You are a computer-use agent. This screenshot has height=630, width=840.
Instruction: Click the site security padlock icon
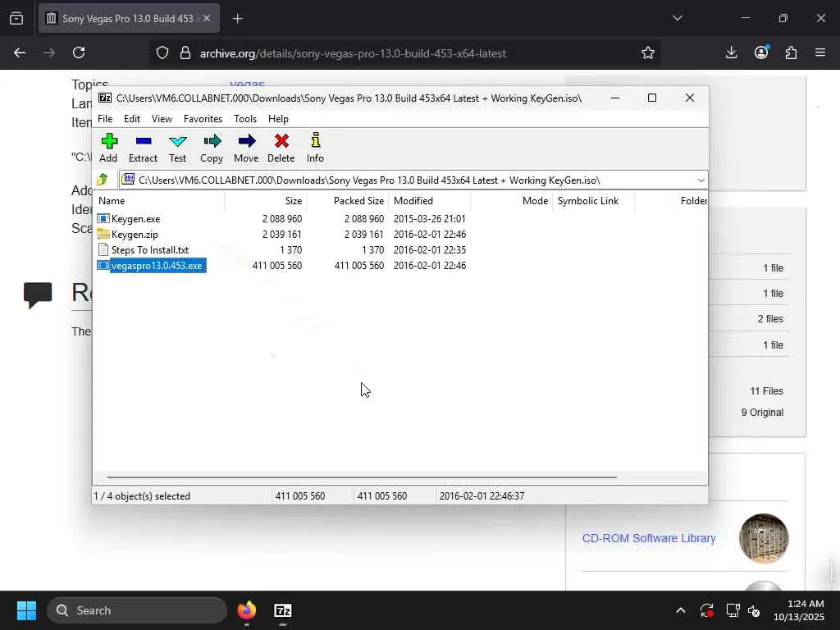(x=185, y=53)
